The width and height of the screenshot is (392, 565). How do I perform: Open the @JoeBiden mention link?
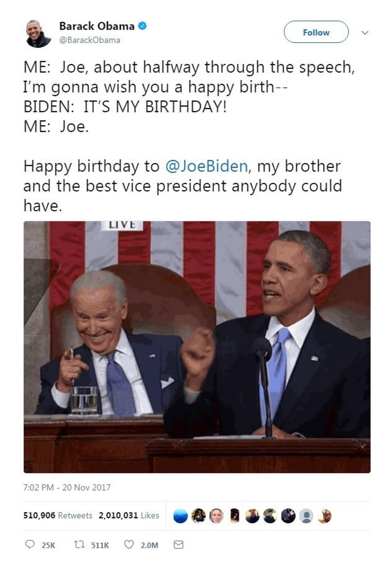206,166
